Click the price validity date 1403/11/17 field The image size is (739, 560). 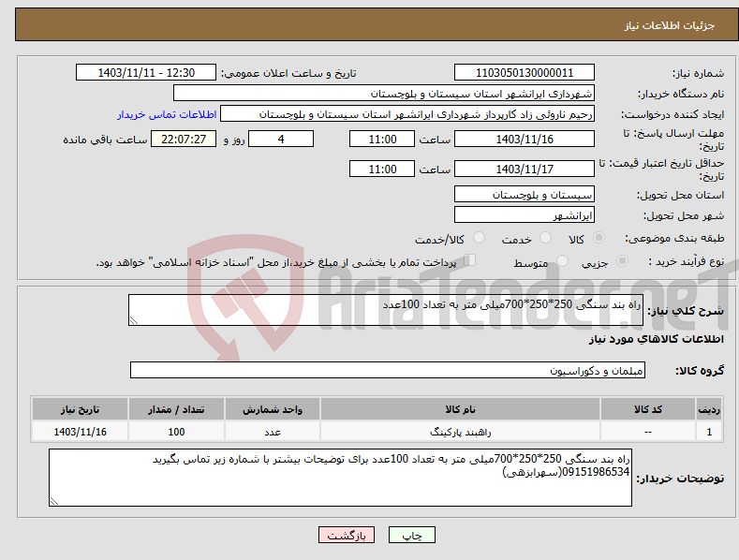(525, 169)
